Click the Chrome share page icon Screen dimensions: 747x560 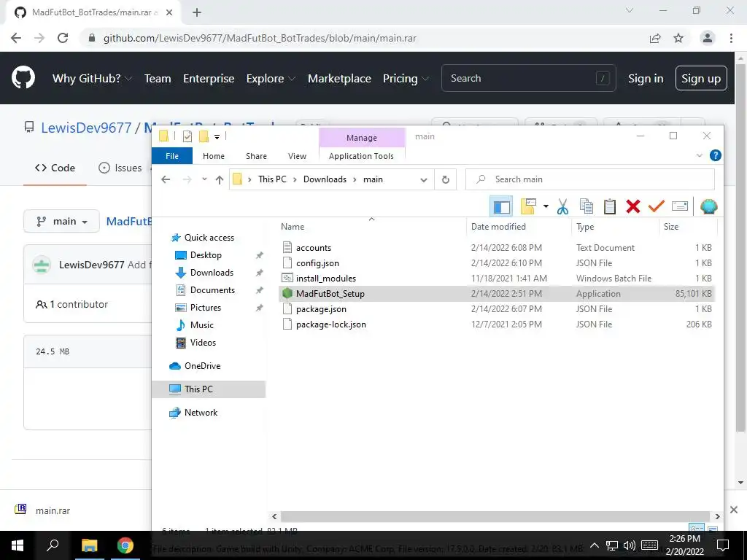pyautogui.click(x=655, y=38)
